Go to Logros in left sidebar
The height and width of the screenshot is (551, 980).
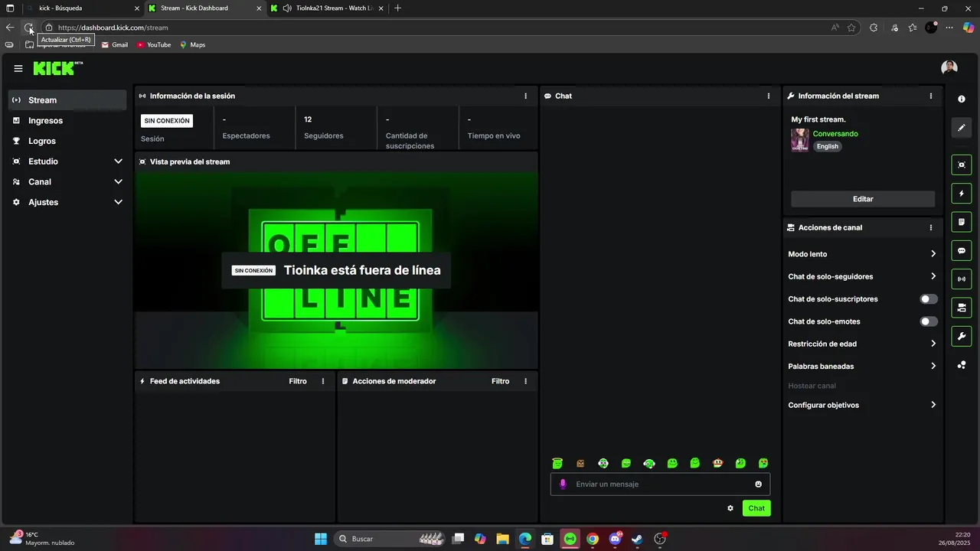(67, 141)
